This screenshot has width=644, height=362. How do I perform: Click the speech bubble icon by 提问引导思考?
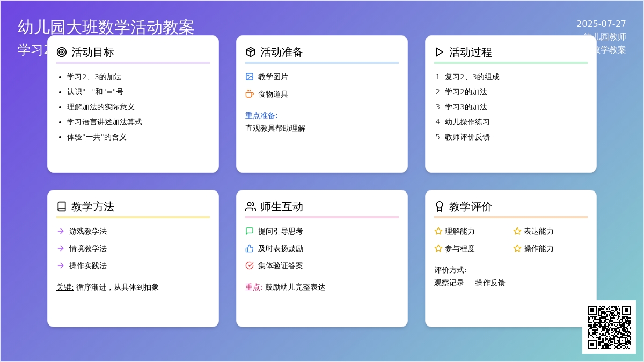pyautogui.click(x=250, y=231)
